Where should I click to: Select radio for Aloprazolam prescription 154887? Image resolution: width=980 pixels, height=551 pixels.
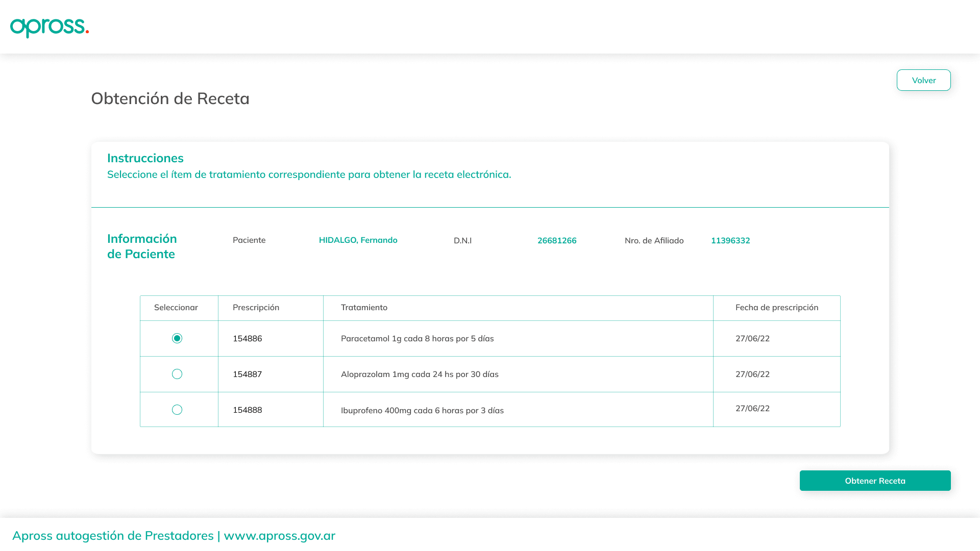(177, 374)
